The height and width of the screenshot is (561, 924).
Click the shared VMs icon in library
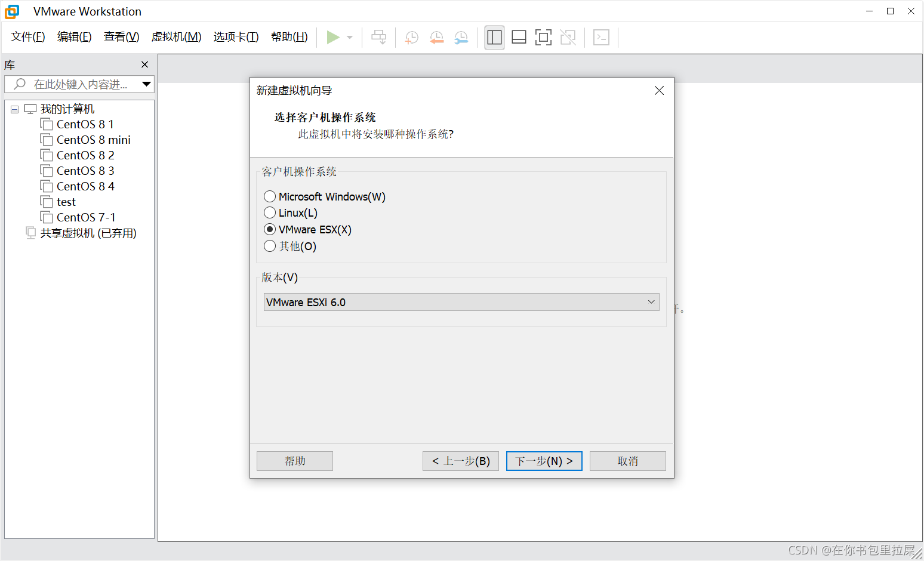tap(31, 233)
